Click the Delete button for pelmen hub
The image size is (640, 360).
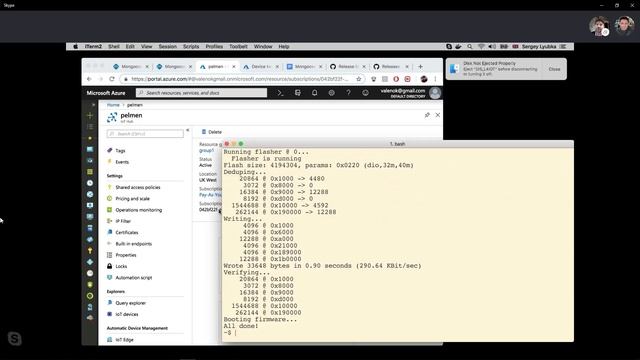point(212,132)
